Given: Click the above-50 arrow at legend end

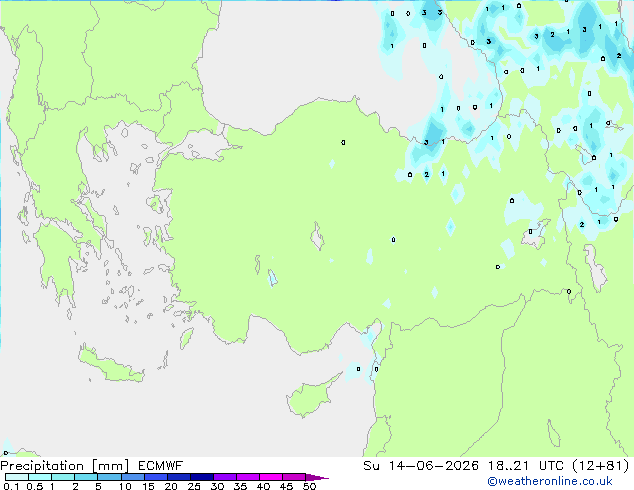Looking at the screenshot, I should (317, 477).
